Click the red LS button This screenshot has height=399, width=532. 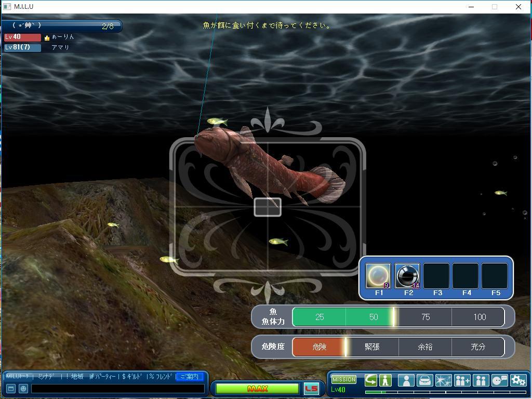click(311, 389)
